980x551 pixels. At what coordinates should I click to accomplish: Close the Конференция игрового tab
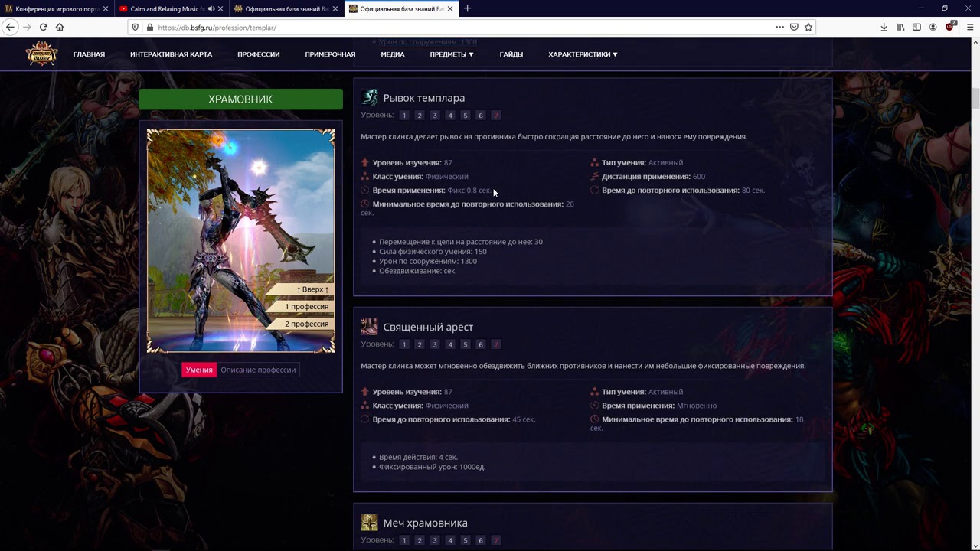click(x=106, y=8)
